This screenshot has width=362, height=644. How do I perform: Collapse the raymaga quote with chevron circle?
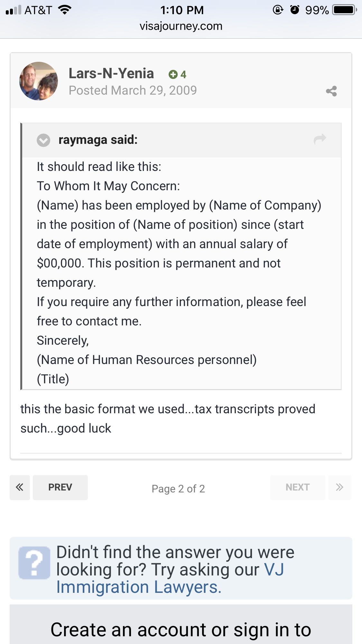[43, 140]
